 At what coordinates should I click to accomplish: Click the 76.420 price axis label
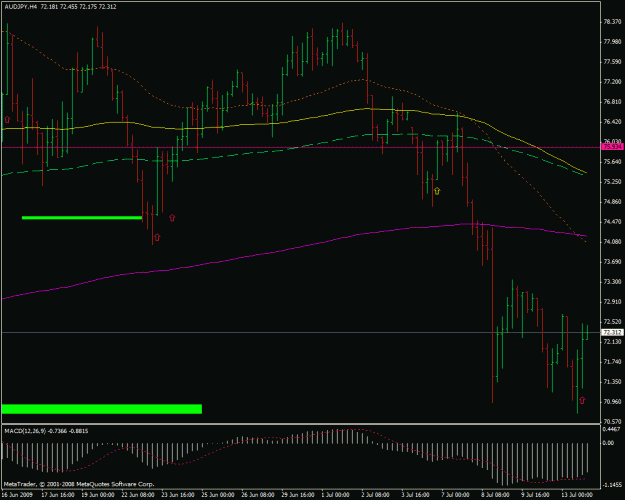(x=613, y=122)
